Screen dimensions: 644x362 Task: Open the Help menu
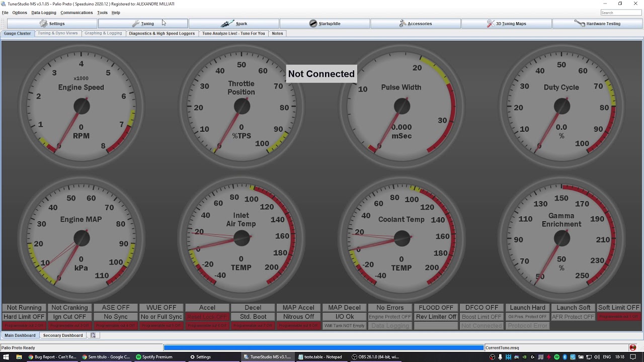(x=116, y=13)
